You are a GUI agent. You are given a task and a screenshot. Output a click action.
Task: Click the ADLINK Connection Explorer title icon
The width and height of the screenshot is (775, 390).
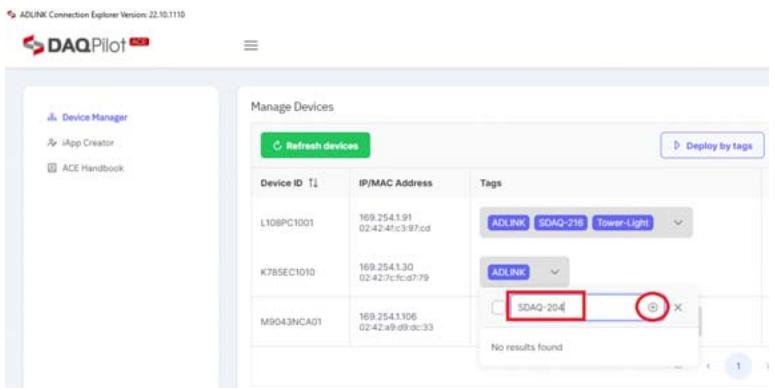tap(11, 14)
